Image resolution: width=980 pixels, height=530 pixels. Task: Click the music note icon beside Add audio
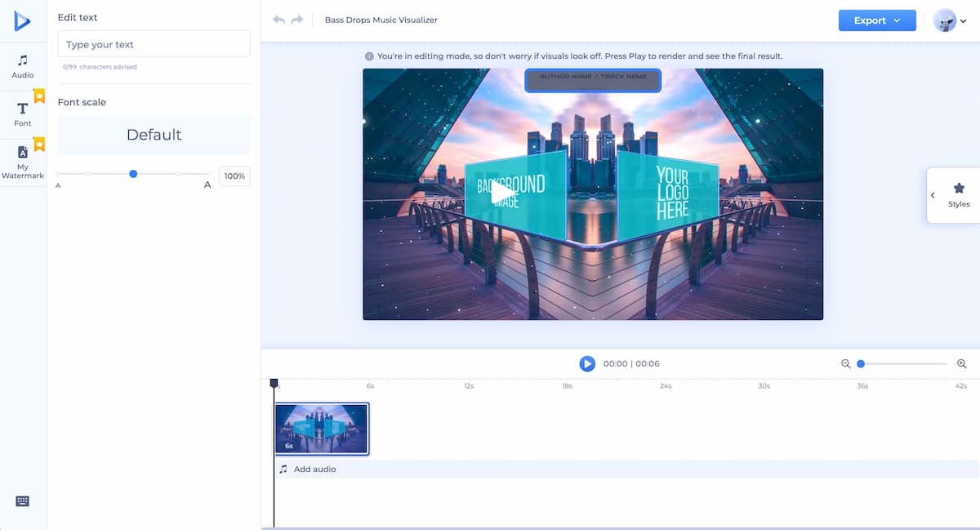tap(283, 469)
